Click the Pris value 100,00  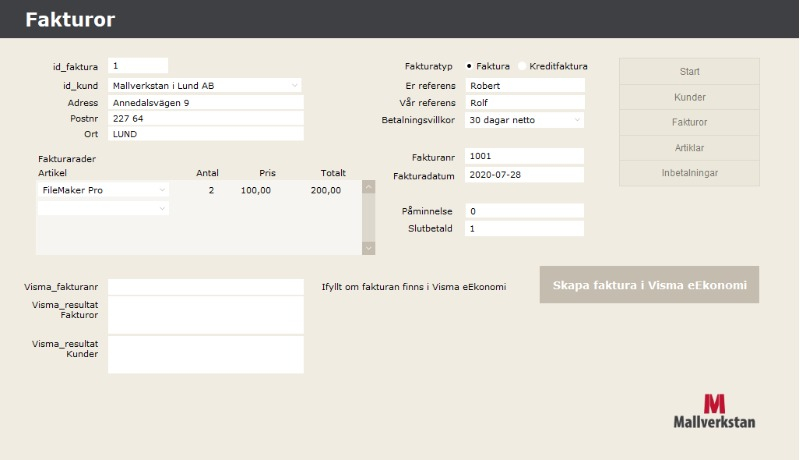tap(256, 190)
